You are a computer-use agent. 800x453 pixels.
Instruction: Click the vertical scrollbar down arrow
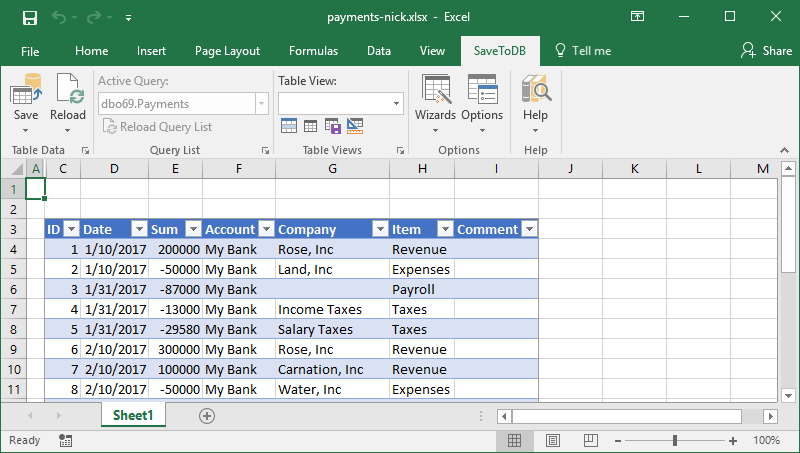788,395
